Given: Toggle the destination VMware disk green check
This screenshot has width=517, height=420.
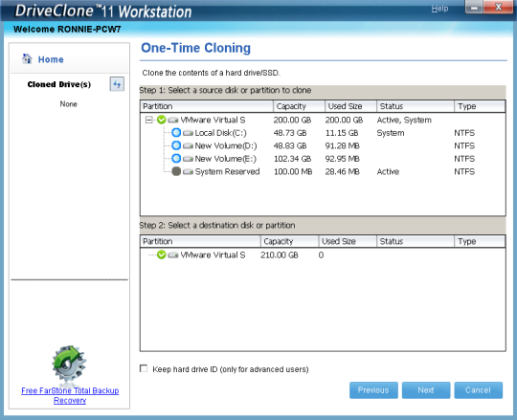Looking at the screenshot, I should [161, 254].
